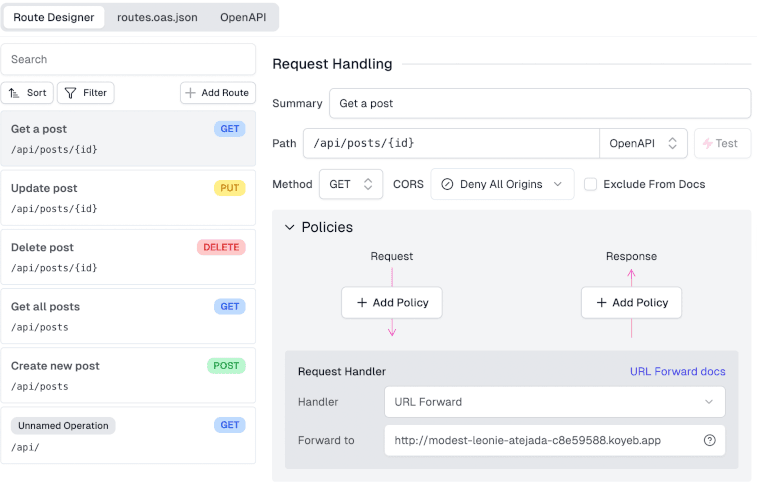
Task: Click the Sort button with arrows icon
Action: click(x=28, y=93)
